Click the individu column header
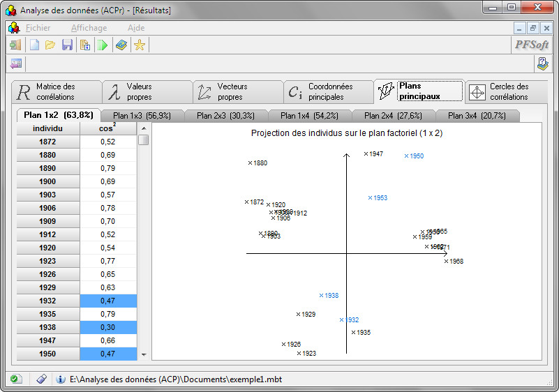Image resolution: width=559 pixels, height=392 pixels. point(48,129)
